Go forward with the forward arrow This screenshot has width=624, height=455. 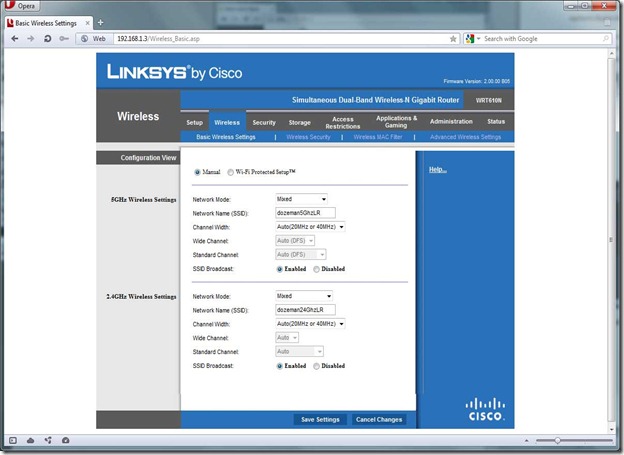[31, 39]
